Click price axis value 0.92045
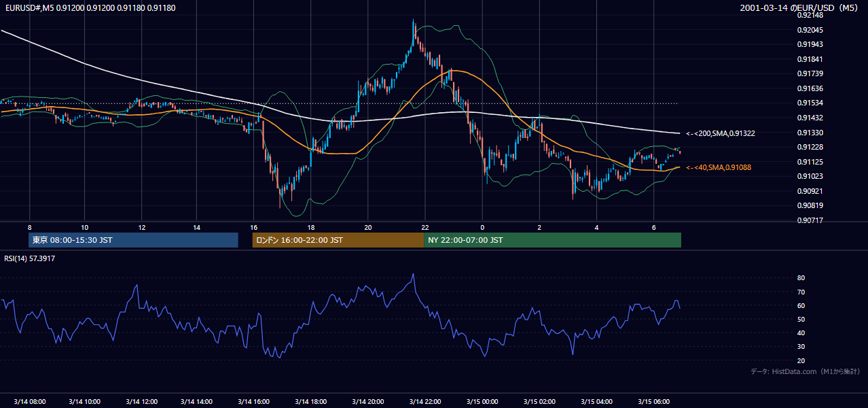This screenshot has width=868, height=408. (x=810, y=30)
